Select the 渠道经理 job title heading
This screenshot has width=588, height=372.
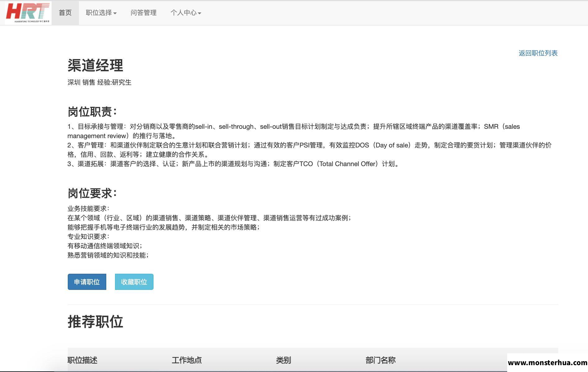pyautogui.click(x=95, y=65)
